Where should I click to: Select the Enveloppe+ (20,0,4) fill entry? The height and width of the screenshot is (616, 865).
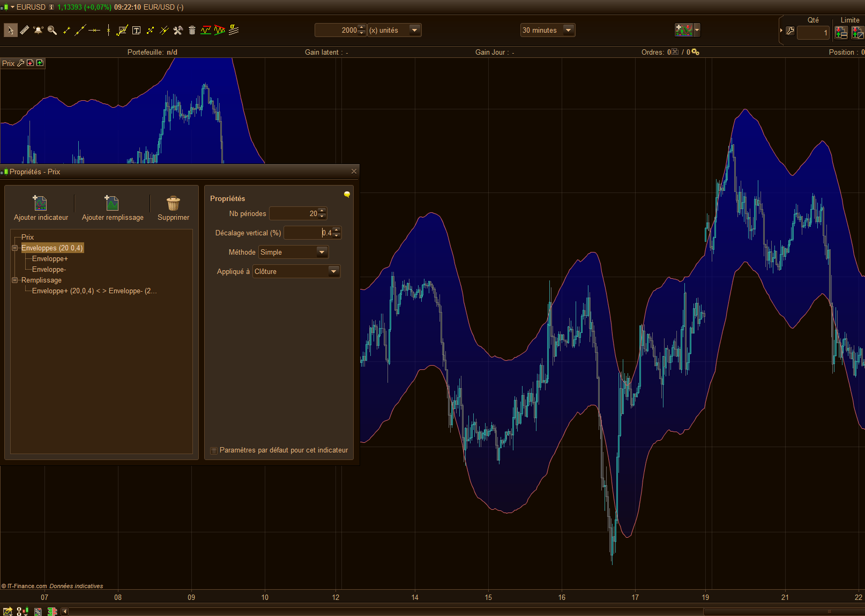point(94,291)
